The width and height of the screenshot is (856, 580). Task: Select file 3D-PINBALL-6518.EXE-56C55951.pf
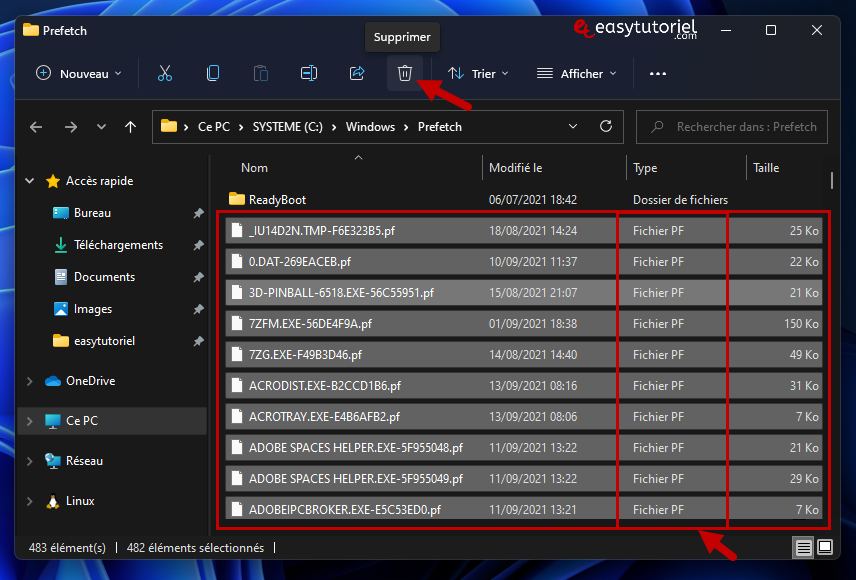[524, 293]
